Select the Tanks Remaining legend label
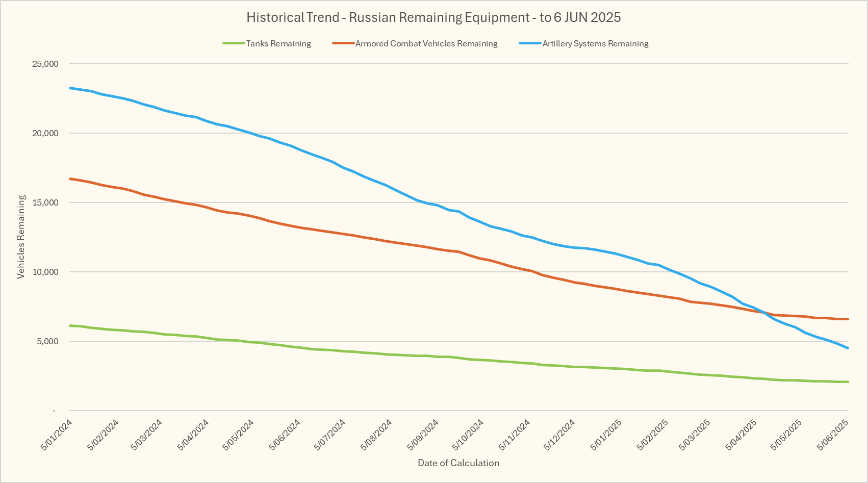Image resolution: width=868 pixels, height=483 pixels. pyautogui.click(x=278, y=44)
